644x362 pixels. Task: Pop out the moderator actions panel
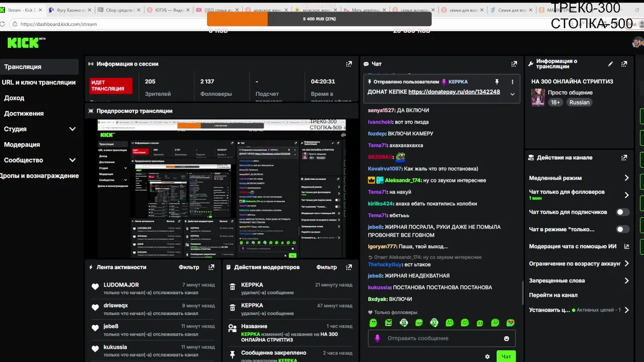coord(349,267)
